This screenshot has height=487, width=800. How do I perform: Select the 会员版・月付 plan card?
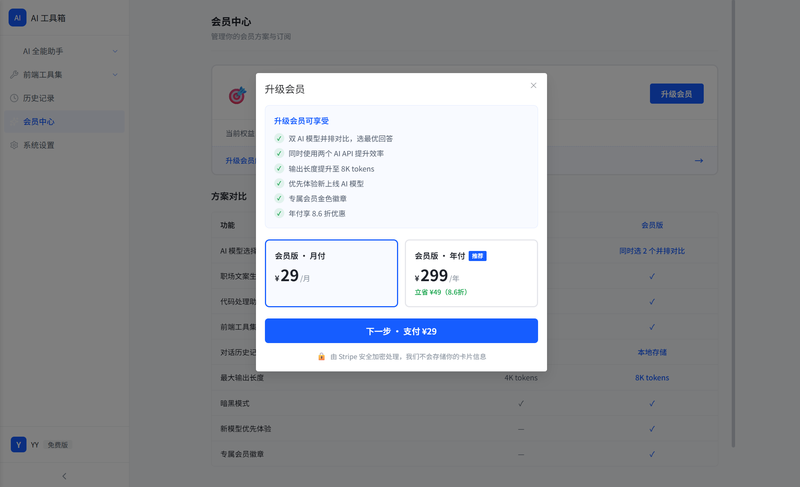pyautogui.click(x=331, y=273)
